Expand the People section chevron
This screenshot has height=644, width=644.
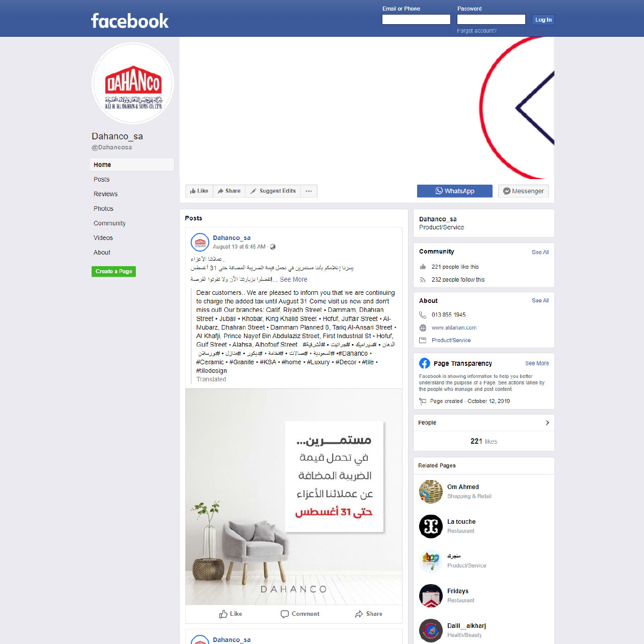pos(547,423)
